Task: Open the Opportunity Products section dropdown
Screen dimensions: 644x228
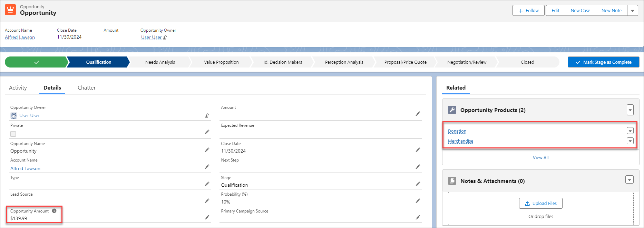Action: coord(630,110)
